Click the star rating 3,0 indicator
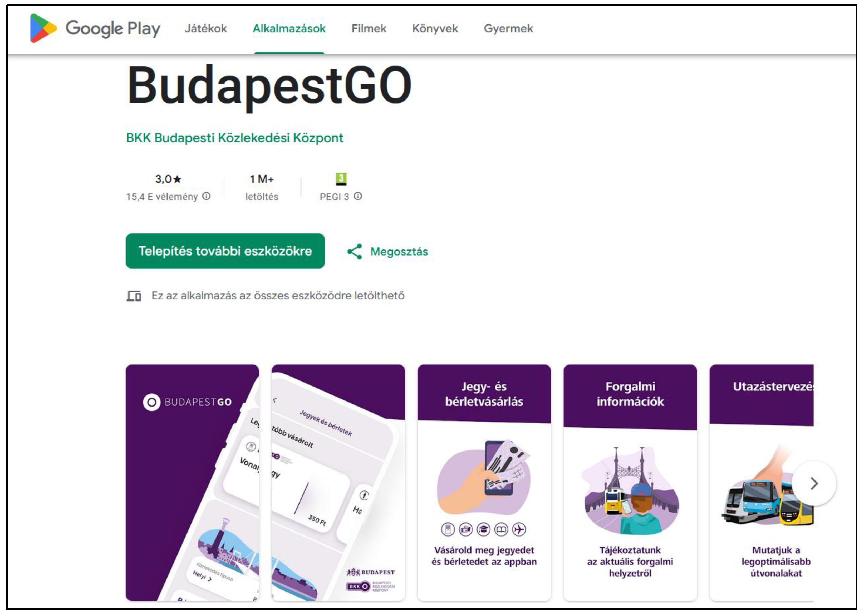Image resolution: width=864 pixels, height=616 pixels. tap(168, 179)
